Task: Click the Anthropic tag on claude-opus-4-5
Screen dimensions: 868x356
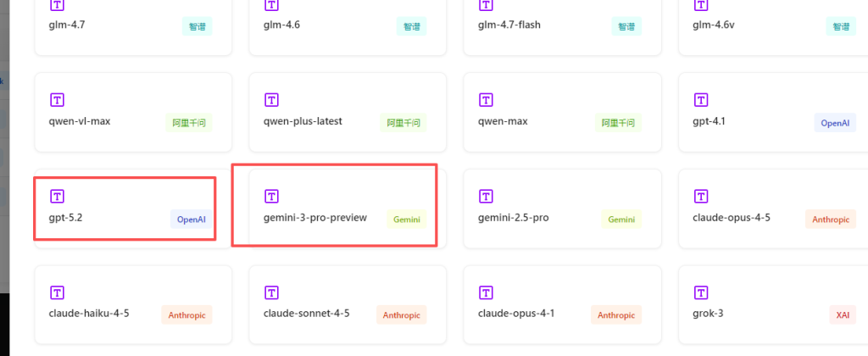Action: click(830, 220)
